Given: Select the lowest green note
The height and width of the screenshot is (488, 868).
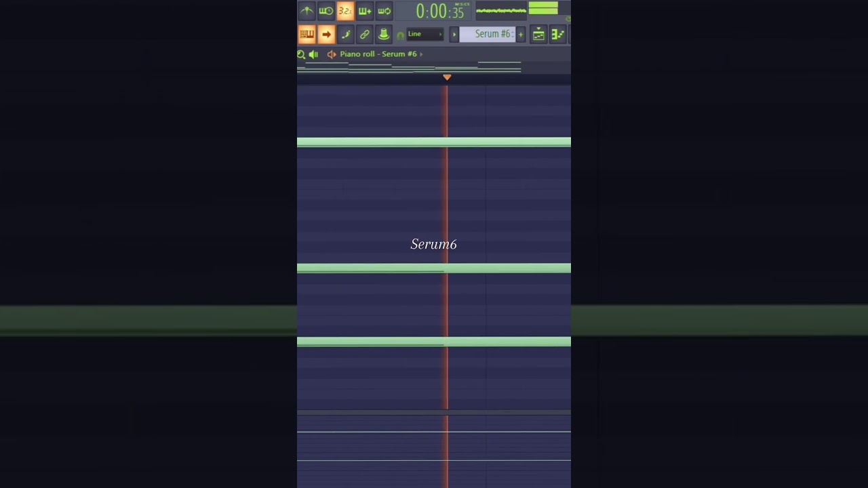Looking at the screenshot, I should coord(434,342).
